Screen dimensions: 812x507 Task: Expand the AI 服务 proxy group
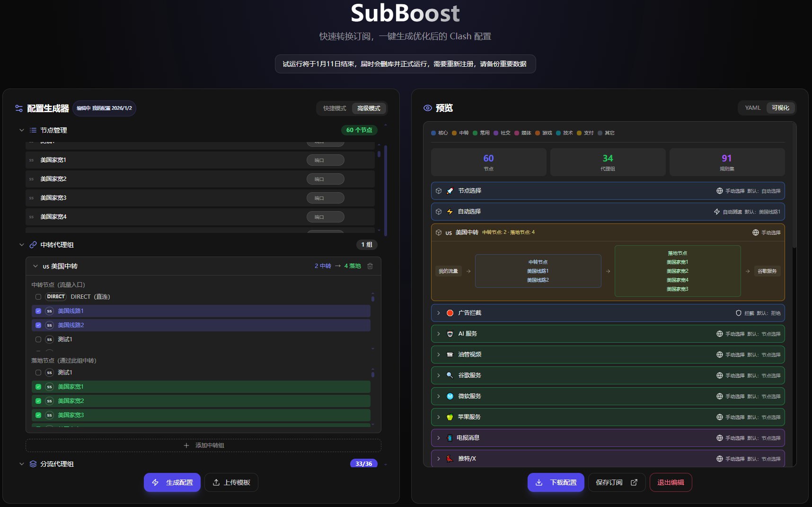pos(439,334)
